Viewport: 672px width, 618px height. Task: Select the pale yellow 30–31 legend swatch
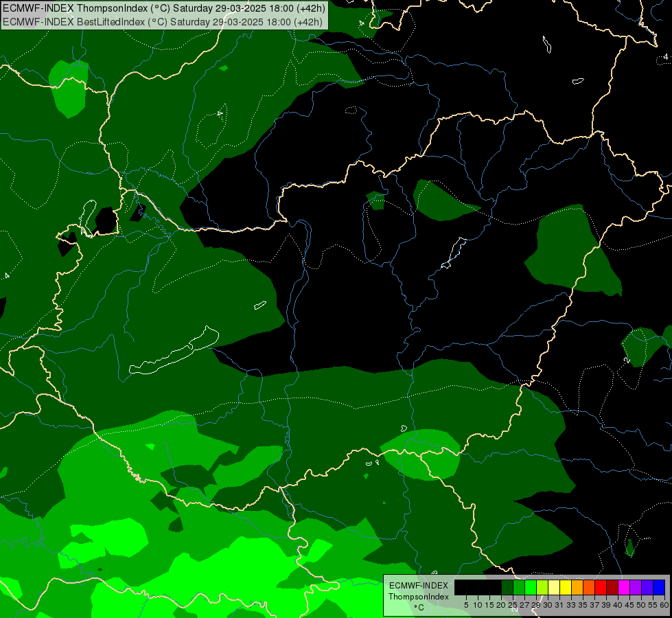[x=554, y=587]
